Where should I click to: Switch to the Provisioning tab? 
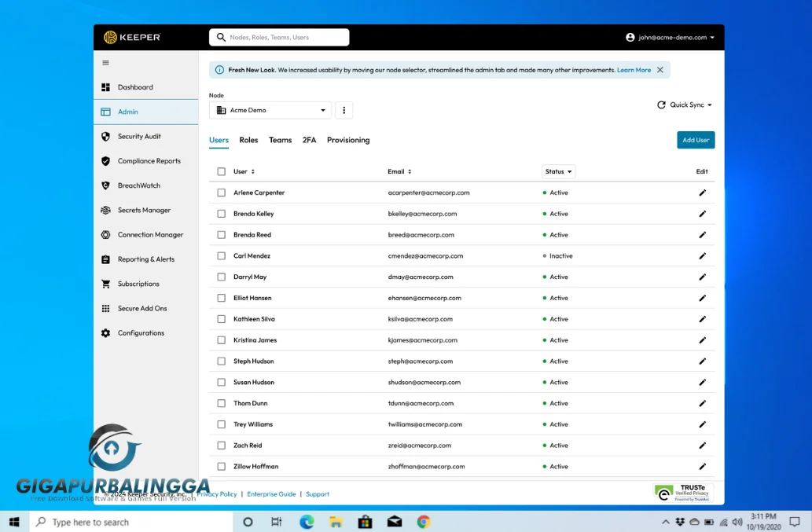click(x=348, y=140)
